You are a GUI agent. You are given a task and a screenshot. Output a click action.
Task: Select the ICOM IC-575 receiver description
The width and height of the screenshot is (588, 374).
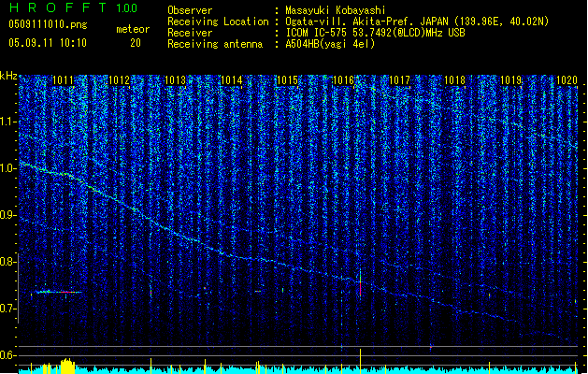(x=375, y=33)
